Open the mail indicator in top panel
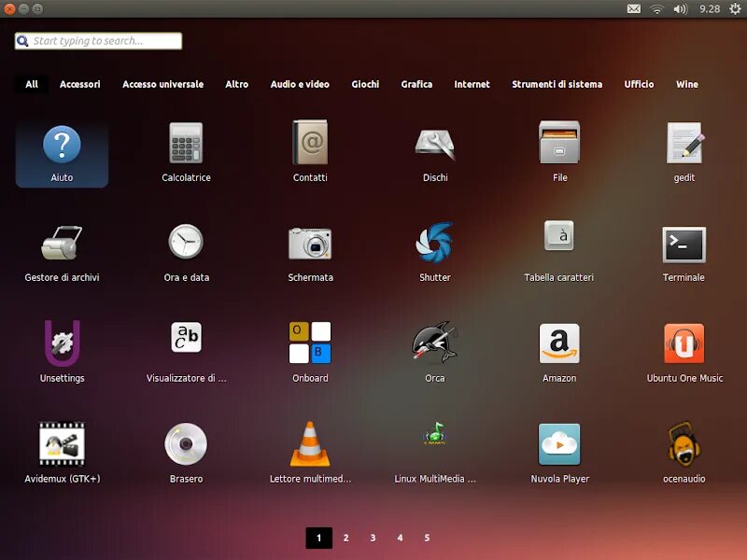 coord(634,9)
